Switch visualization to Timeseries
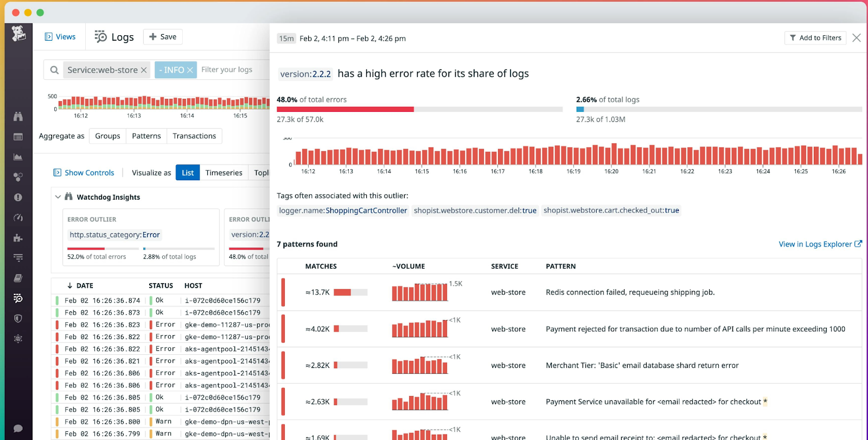 click(224, 173)
